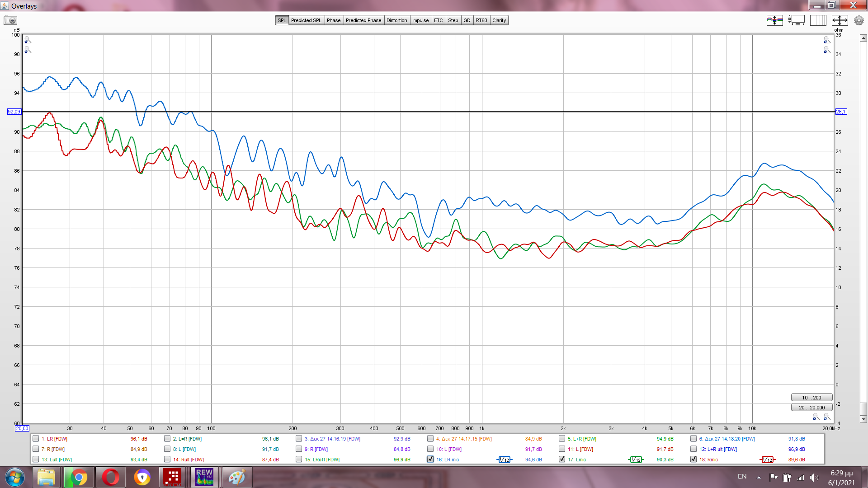Uncheck the 16: LR mic trace

point(430,459)
